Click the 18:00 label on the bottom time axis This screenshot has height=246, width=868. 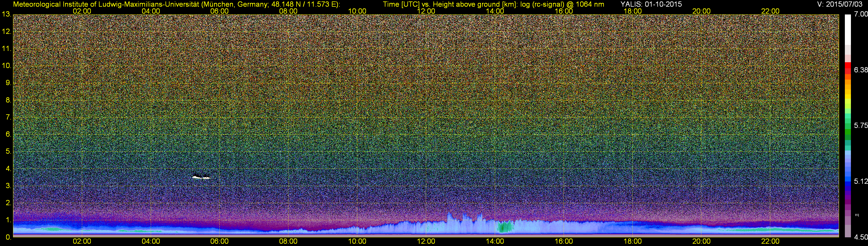[632, 242]
